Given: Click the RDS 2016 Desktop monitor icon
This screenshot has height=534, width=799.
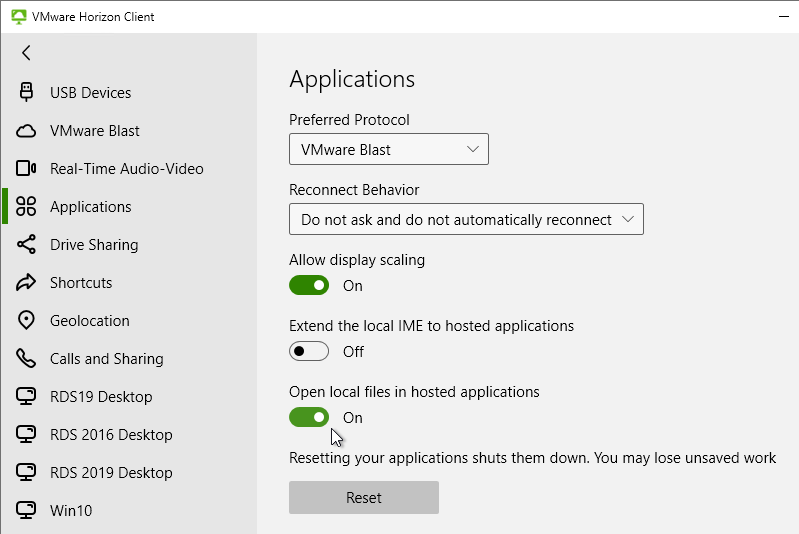Looking at the screenshot, I should (26, 435).
